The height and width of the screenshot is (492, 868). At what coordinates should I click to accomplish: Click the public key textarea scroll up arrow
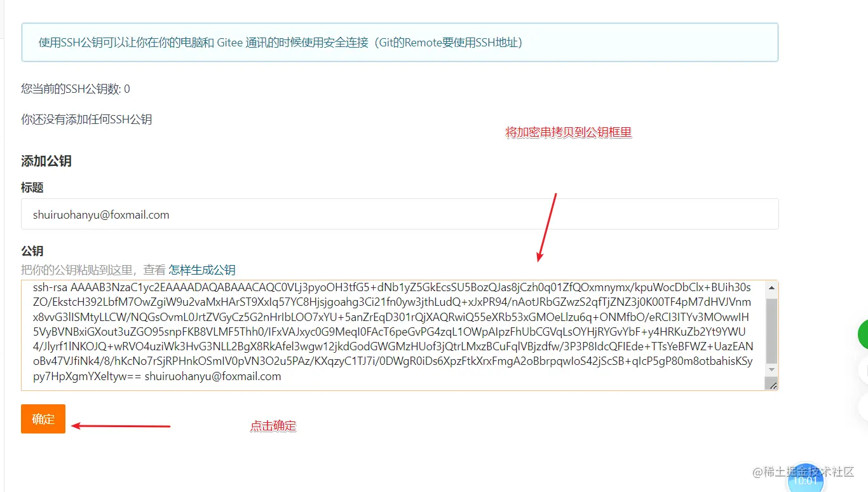772,287
